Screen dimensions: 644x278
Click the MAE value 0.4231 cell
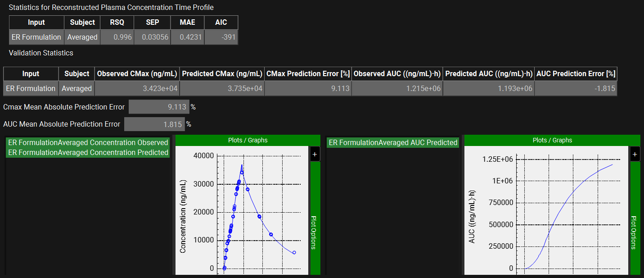187,37
